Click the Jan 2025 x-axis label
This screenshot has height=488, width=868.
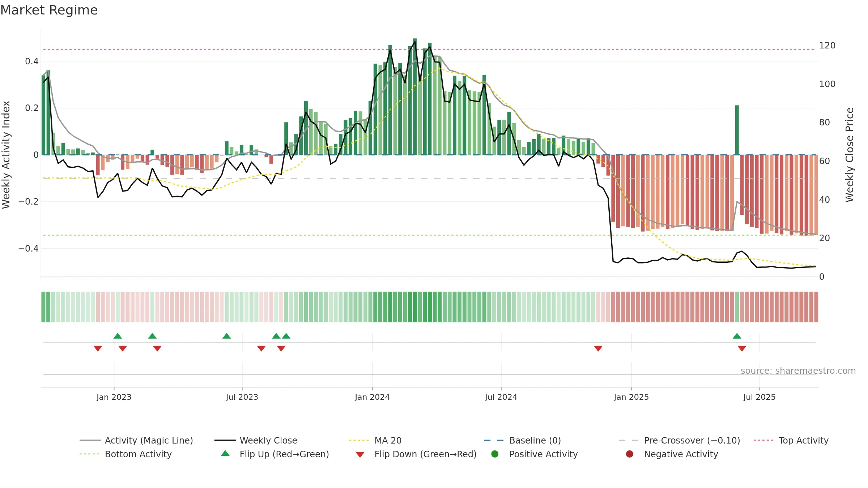point(631,397)
